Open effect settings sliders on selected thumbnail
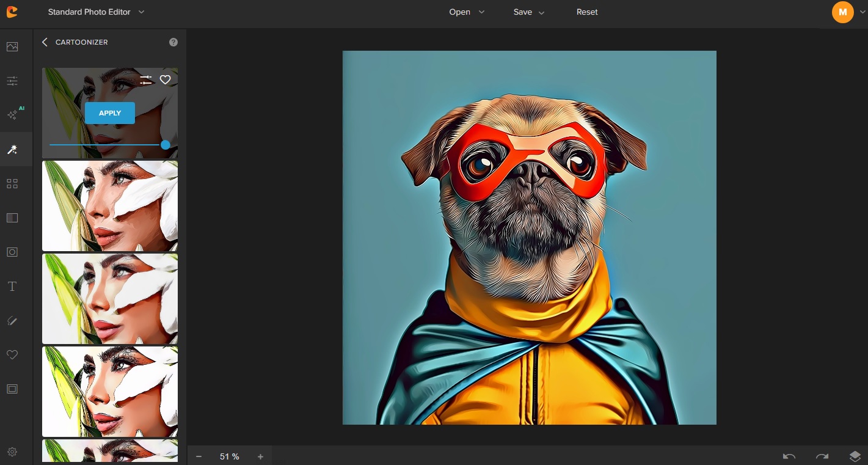 [x=145, y=79]
